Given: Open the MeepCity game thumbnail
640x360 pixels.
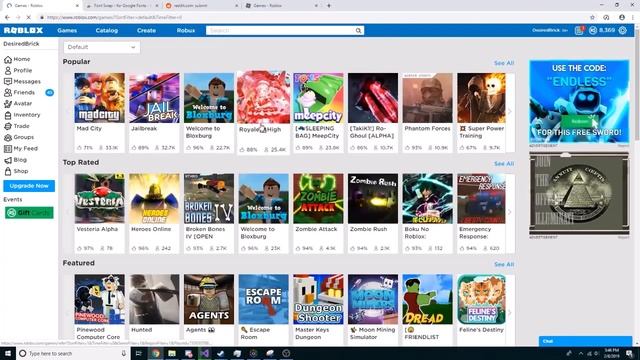Looking at the screenshot, I should pos(318,98).
